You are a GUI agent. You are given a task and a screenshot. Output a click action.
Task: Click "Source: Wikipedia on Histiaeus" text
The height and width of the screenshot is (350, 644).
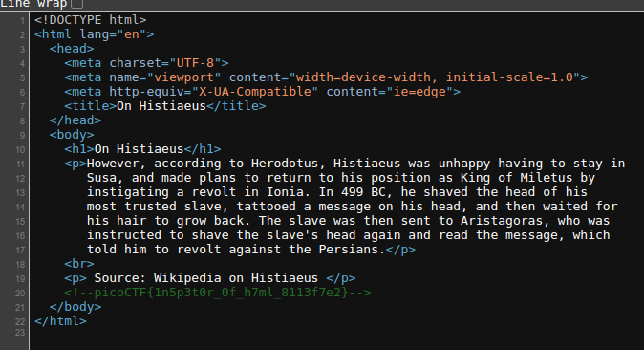pos(206,279)
